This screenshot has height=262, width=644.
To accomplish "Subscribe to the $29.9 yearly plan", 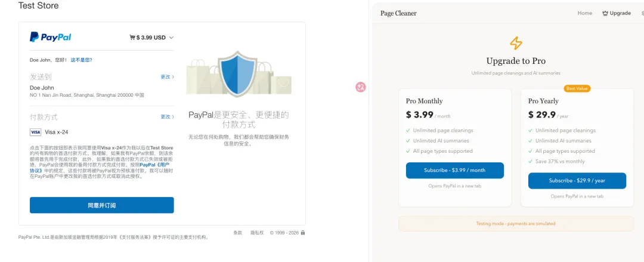I will [x=577, y=181].
